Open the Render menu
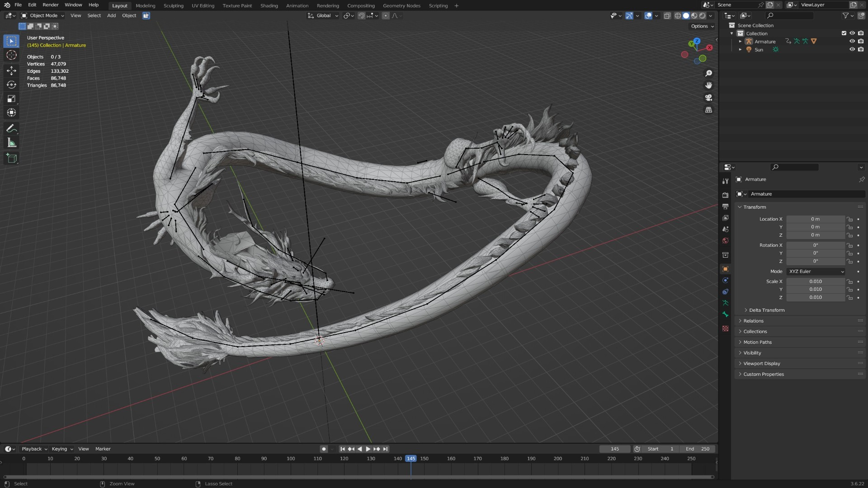 pyautogui.click(x=51, y=5)
